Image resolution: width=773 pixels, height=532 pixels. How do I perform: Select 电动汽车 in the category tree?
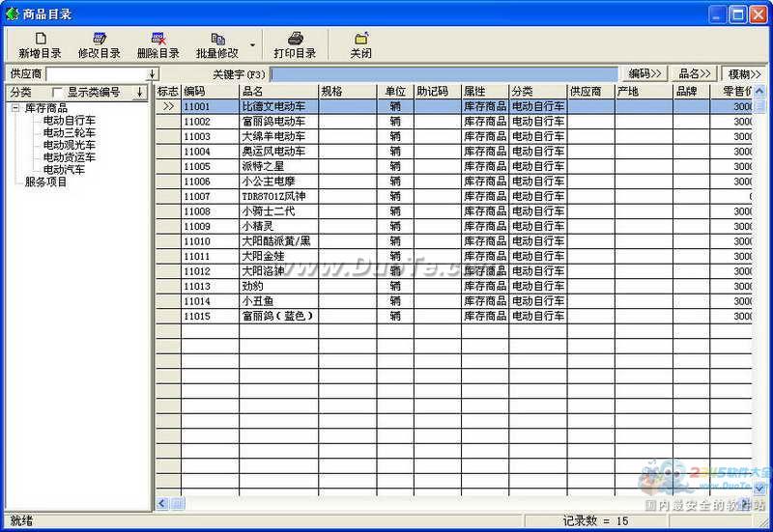[x=63, y=169]
